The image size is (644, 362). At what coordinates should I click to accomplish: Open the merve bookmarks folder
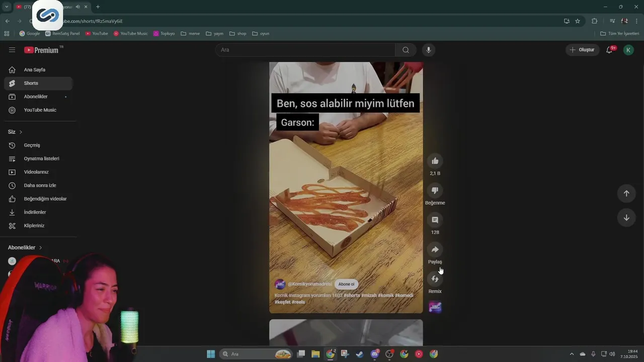[x=190, y=34]
